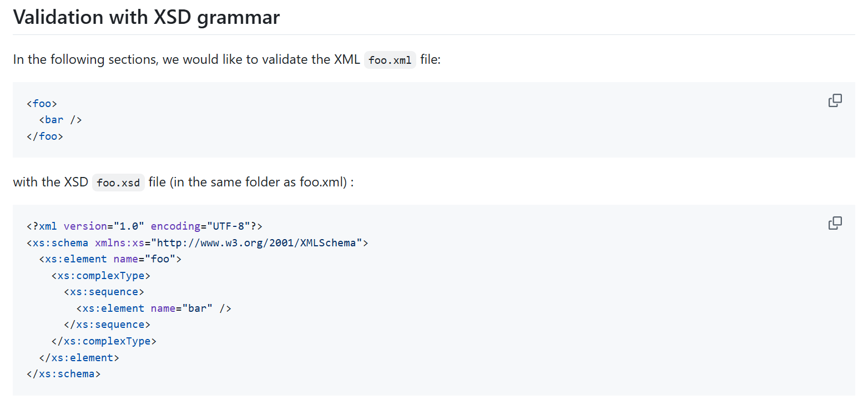
Task: Click the inline foo.xsd file name
Action: click(x=118, y=183)
